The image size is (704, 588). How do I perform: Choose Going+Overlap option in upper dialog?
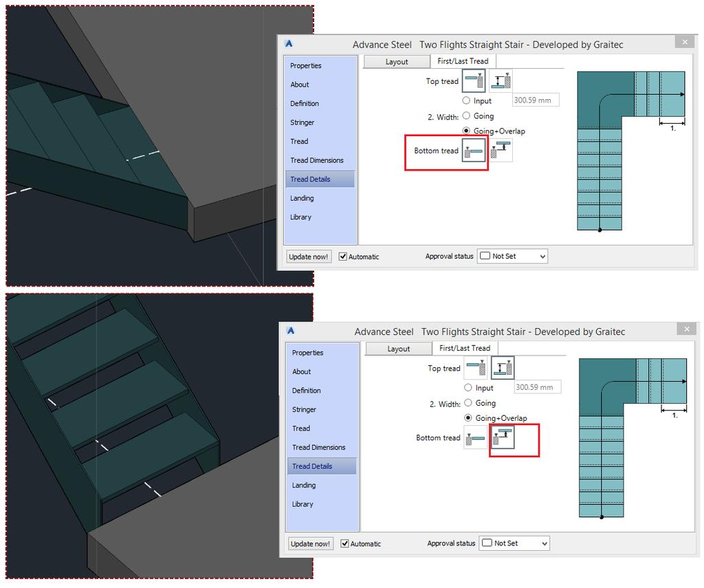point(466,131)
